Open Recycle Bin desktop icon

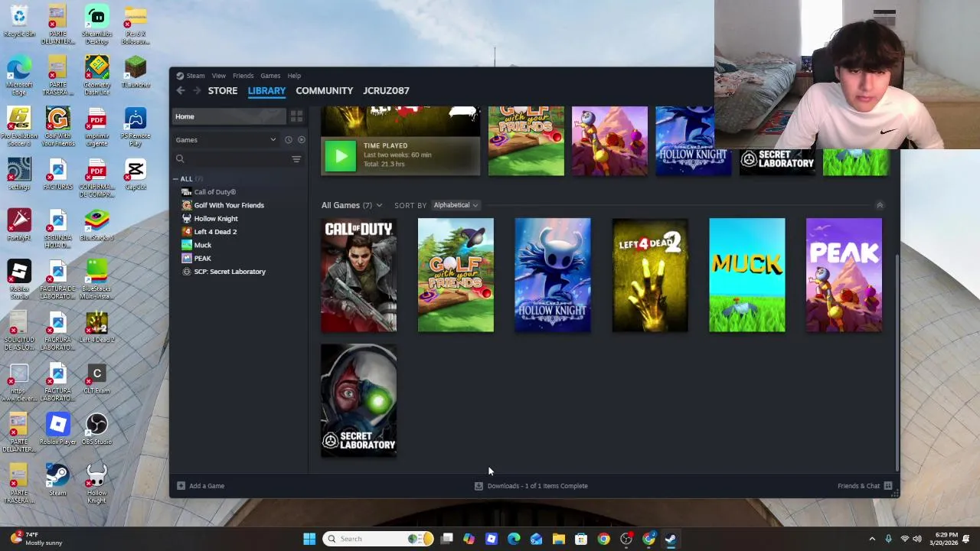19,22
